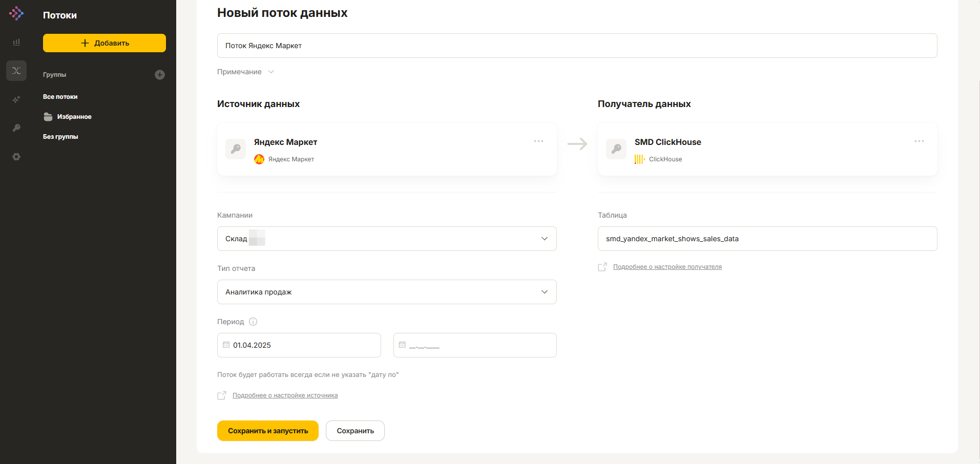The width and height of the screenshot is (980, 464).
Task: Open the Избранное group
Action: coord(74,117)
